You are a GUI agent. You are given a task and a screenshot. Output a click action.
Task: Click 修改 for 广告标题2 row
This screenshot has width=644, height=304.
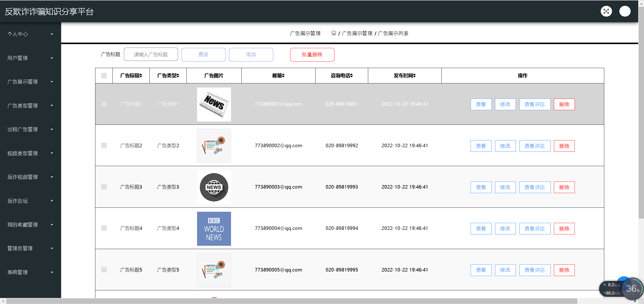[x=505, y=146]
